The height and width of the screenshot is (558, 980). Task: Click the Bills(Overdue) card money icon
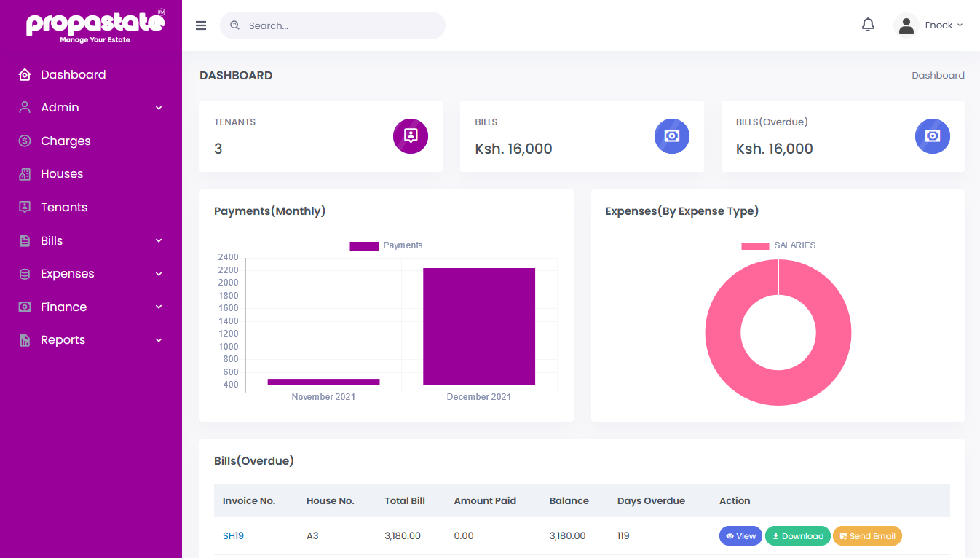pos(932,136)
